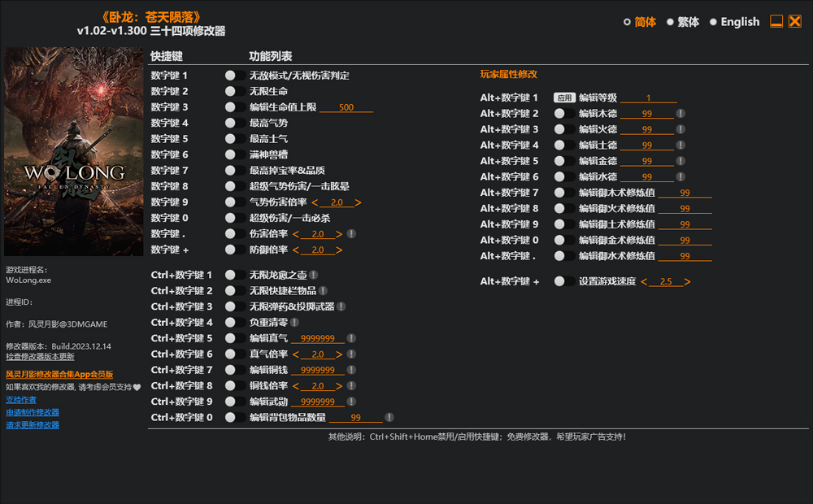Toggle 无敌模式/无视伤害判定 switch
This screenshot has width=813, height=504.
click(x=235, y=75)
